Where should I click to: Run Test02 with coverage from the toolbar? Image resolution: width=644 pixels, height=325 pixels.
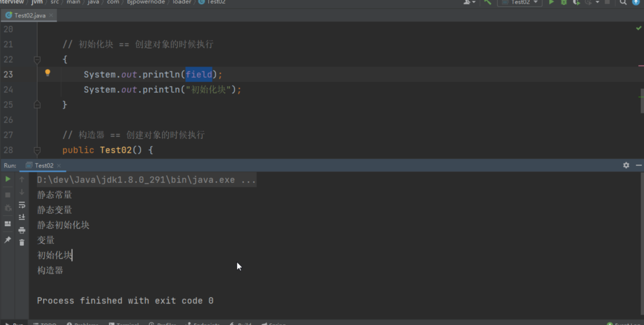point(576,2)
